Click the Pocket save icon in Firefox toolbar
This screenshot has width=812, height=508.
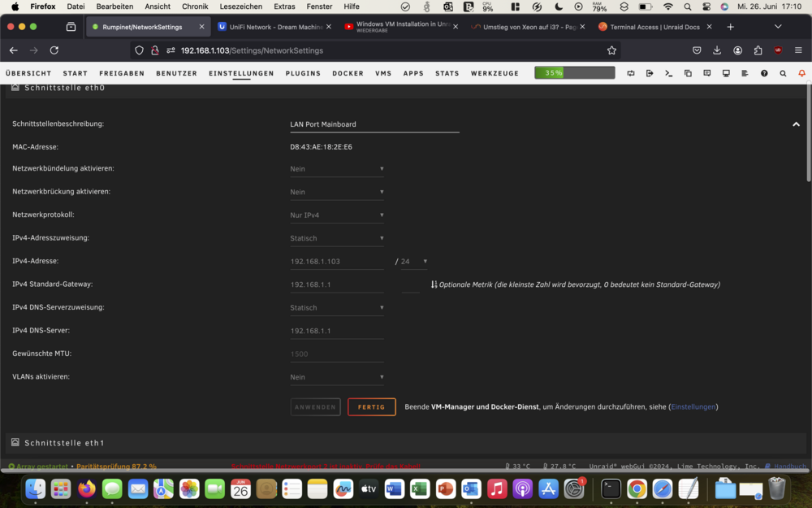[697, 50]
